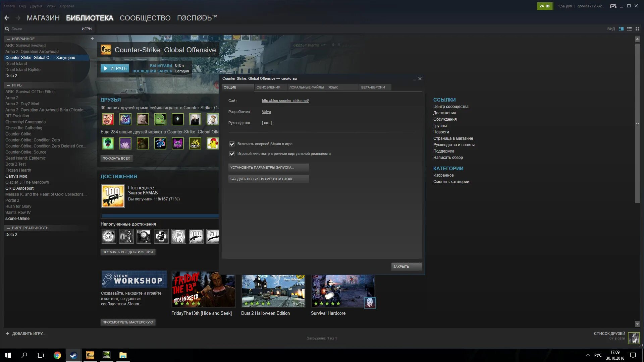Collapse the ВИРТ. РЕАЛЬНОСТЬ category

8,228
